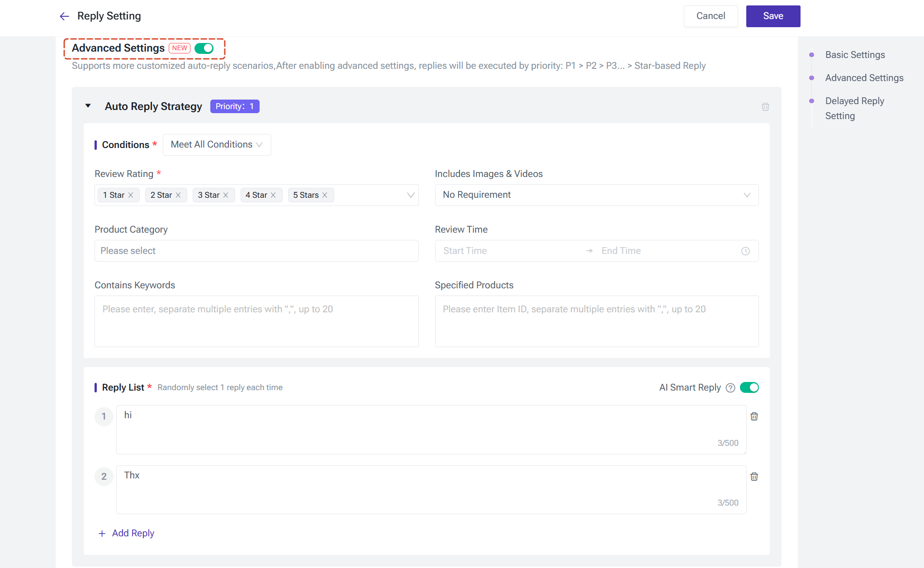The height and width of the screenshot is (568, 924).
Task: Remove the 3 Star tag
Action: [226, 195]
